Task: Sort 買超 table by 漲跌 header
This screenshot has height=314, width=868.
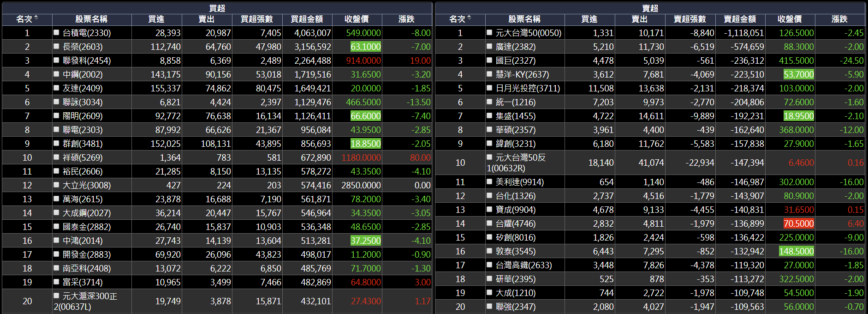Action: tap(406, 19)
